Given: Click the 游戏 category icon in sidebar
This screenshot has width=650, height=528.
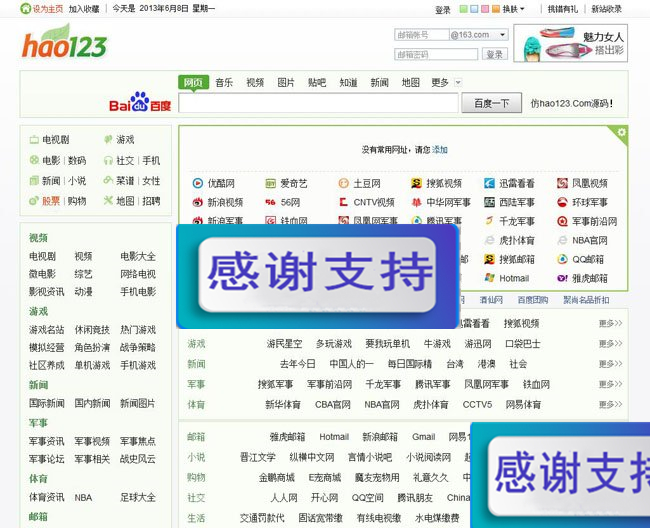Looking at the screenshot, I should point(108,140).
